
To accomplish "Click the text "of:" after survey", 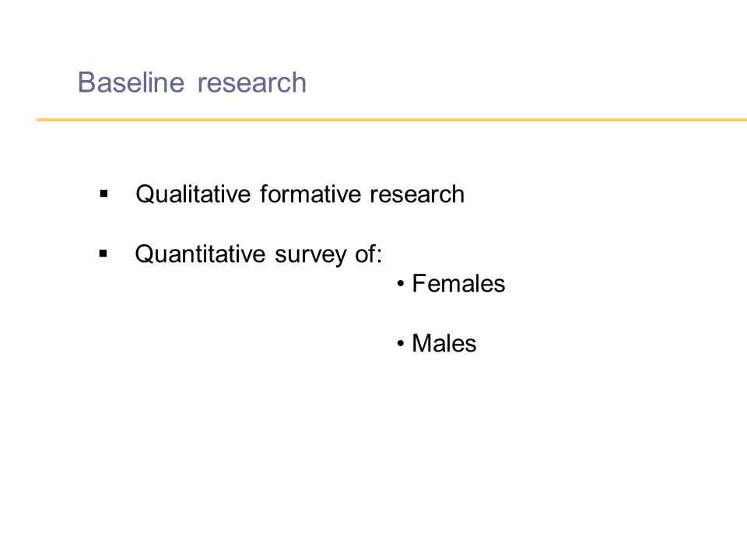I will 368,254.
